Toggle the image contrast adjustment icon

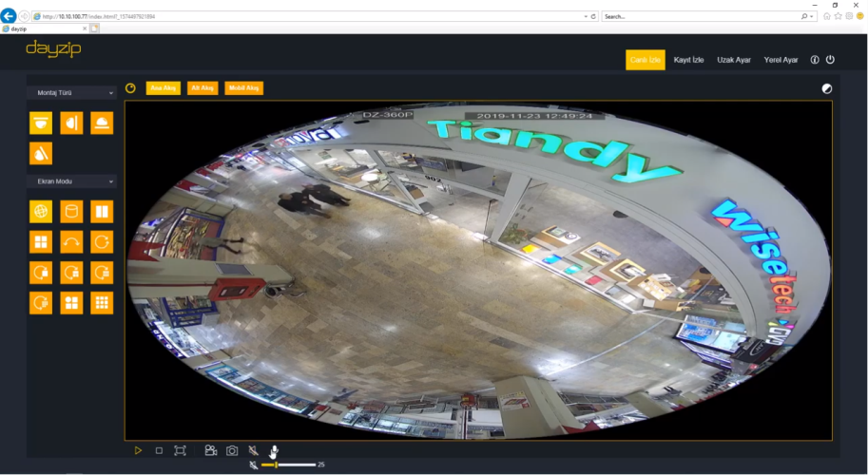(x=826, y=88)
